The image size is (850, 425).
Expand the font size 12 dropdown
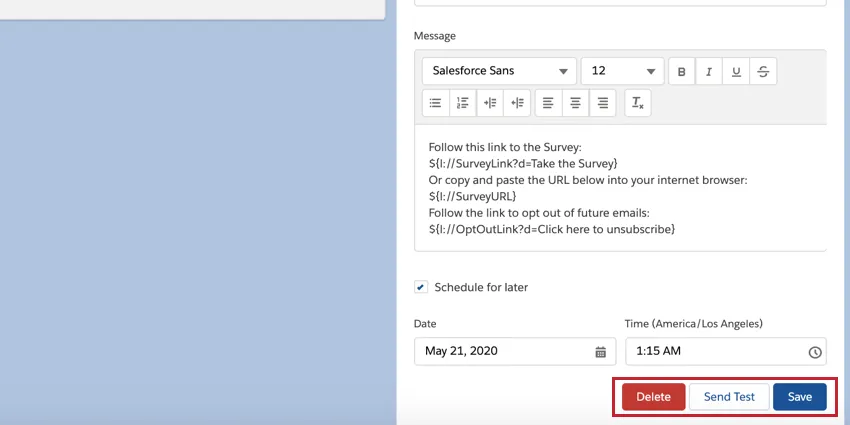point(622,71)
